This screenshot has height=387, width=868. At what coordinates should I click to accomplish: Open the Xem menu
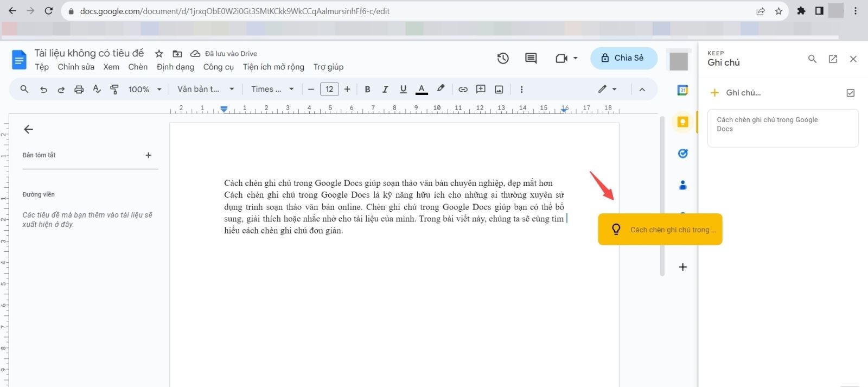111,67
